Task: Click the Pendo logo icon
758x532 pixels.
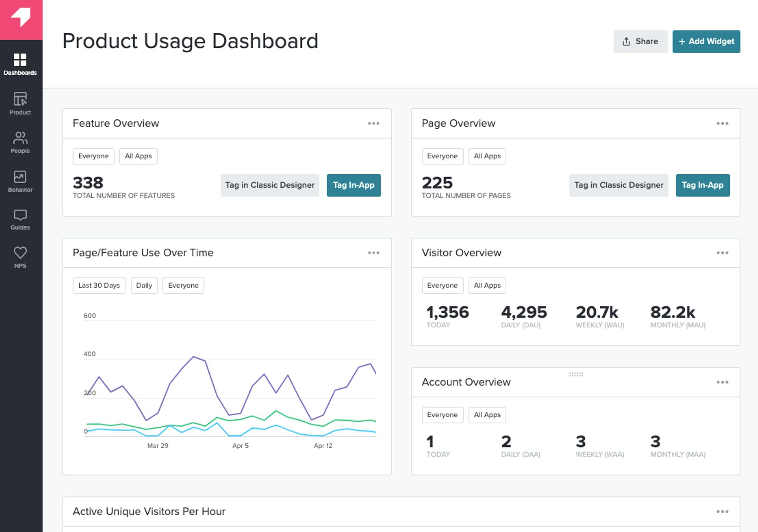Action: pyautogui.click(x=21, y=18)
